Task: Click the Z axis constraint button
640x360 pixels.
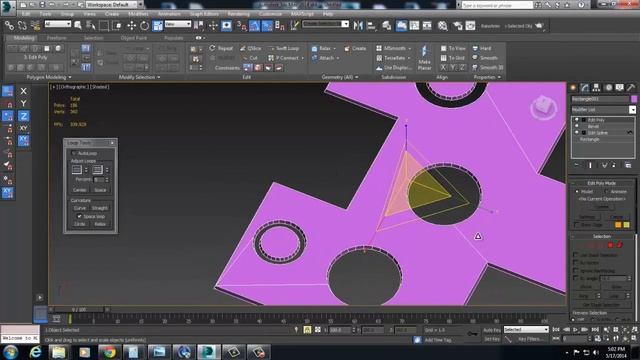Action: coord(23,116)
